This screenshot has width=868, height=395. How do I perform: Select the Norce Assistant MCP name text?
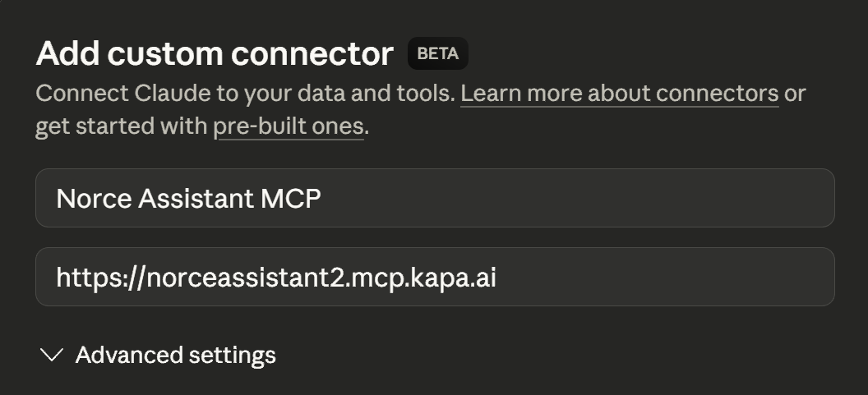[x=187, y=199]
